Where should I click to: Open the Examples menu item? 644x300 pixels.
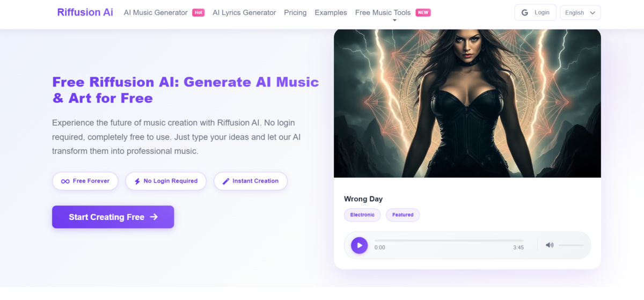click(331, 12)
